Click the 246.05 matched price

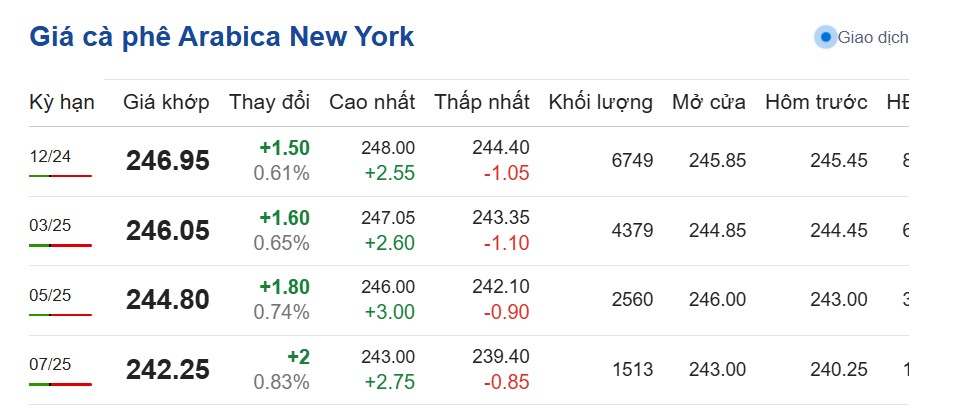tap(168, 231)
